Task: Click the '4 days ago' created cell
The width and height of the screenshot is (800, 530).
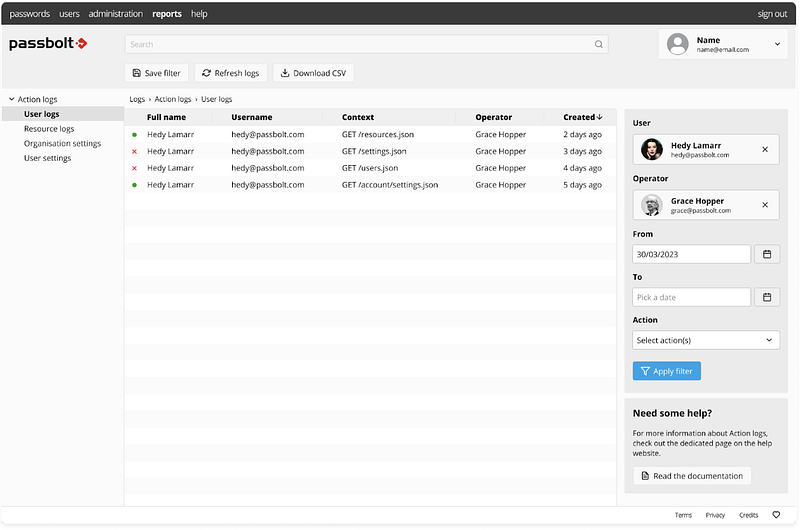Action: click(x=582, y=168)
